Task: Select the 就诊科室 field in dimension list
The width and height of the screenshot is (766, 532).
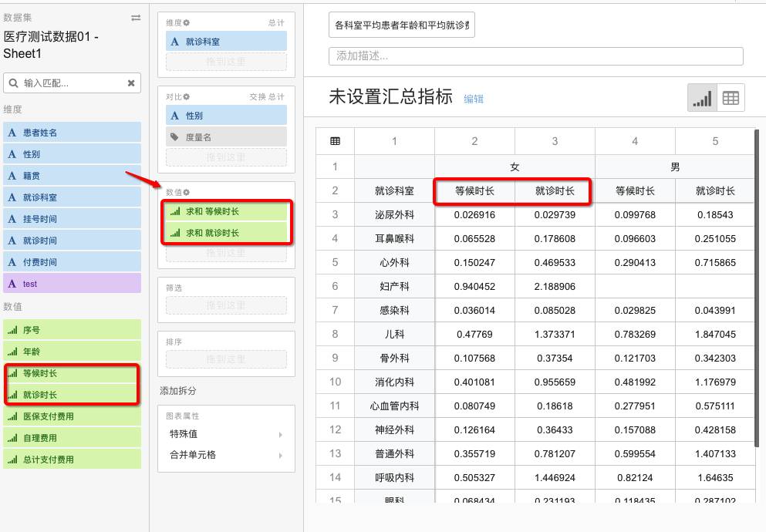Action: pyautogui.click(x=73, y=197)
